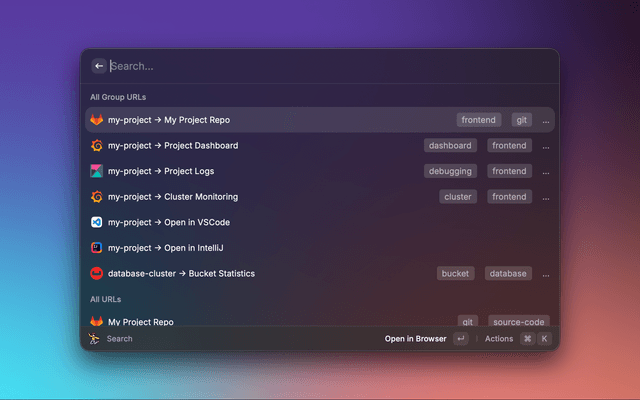Click the git tag on My Project Repo
Screen dimensions: 640x400
(521, 120)
